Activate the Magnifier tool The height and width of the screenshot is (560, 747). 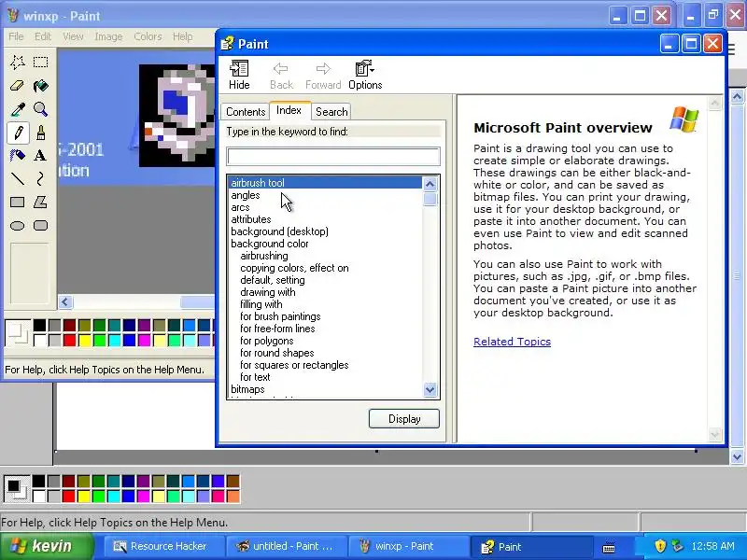click(40, 109)
